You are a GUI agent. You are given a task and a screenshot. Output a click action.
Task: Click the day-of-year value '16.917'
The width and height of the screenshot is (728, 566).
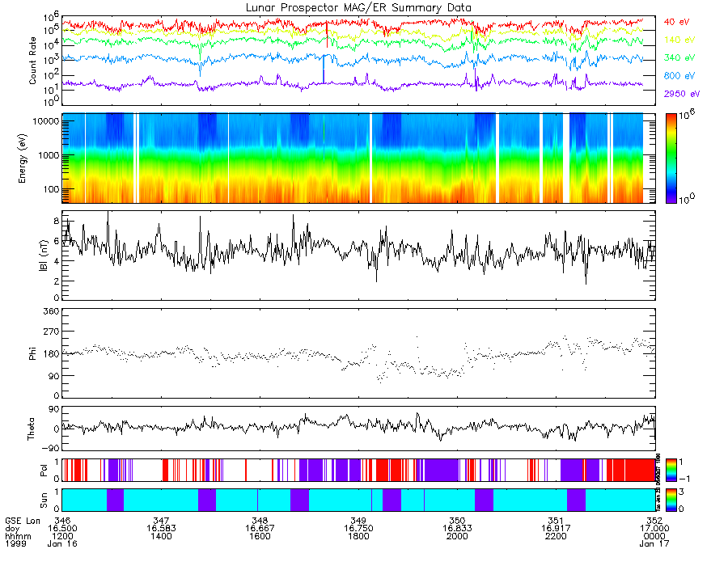(x=556, y=529)
